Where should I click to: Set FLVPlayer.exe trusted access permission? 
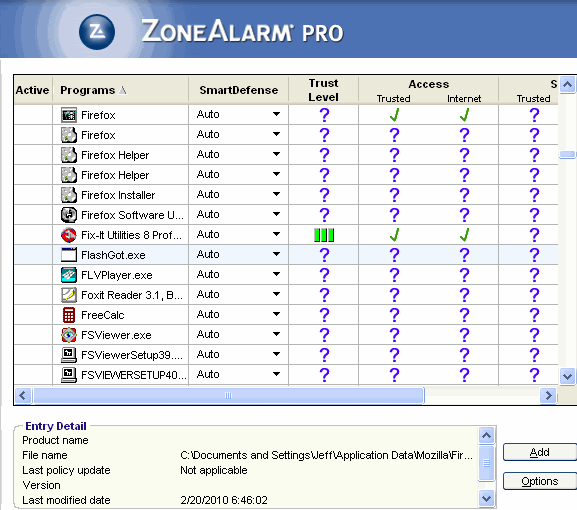point(394,275)
